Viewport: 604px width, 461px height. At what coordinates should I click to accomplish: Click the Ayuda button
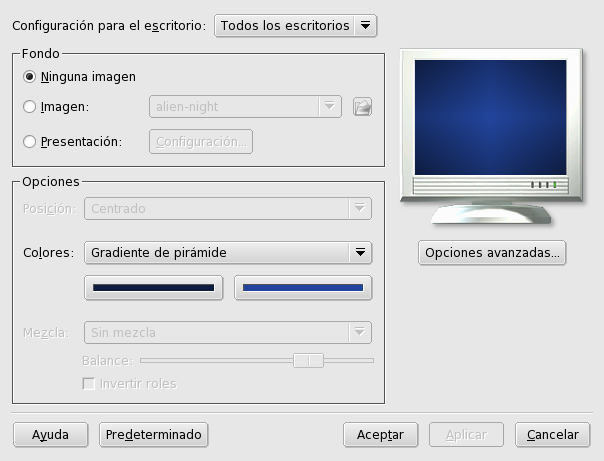(x=50, y=435)
